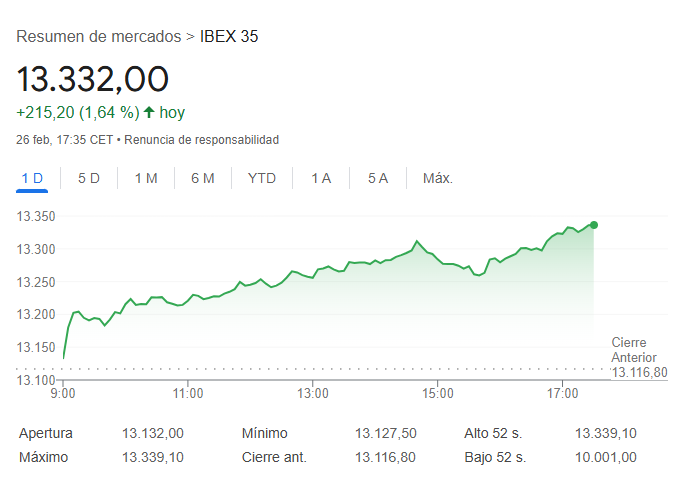The width and height of the screenshot is (684, 482).
Task: Show the Máx. full history tab
Action: tap(438, 178)
